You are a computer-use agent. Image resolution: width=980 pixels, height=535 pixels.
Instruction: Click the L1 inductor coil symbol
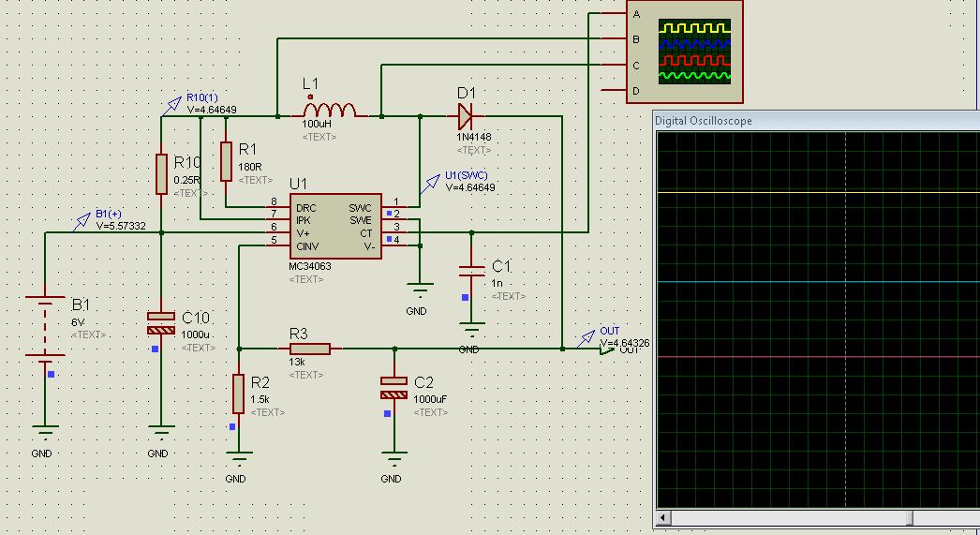[x=330, y=111]
